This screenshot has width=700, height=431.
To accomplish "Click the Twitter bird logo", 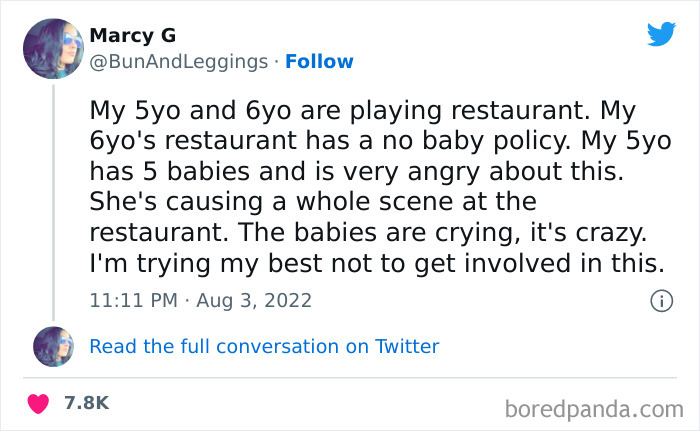I will point(661,35).
